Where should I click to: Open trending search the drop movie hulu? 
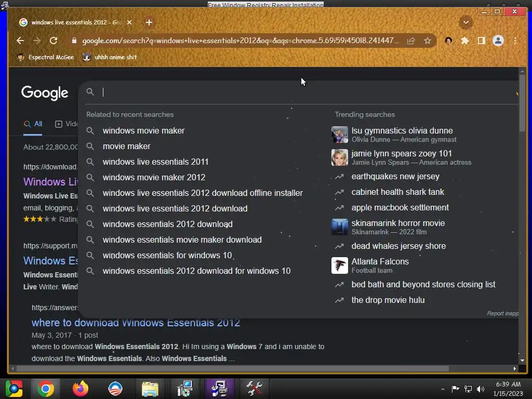tap(388, 300)
